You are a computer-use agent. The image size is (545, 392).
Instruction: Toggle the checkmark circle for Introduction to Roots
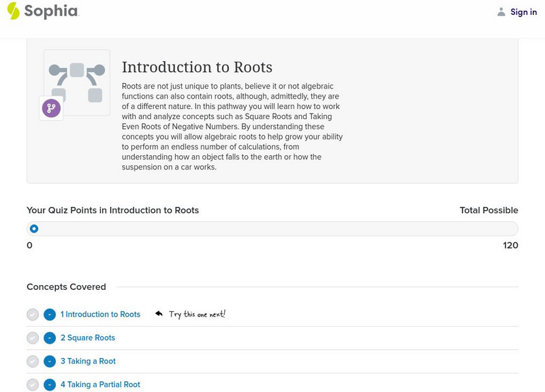click(33, 314)
